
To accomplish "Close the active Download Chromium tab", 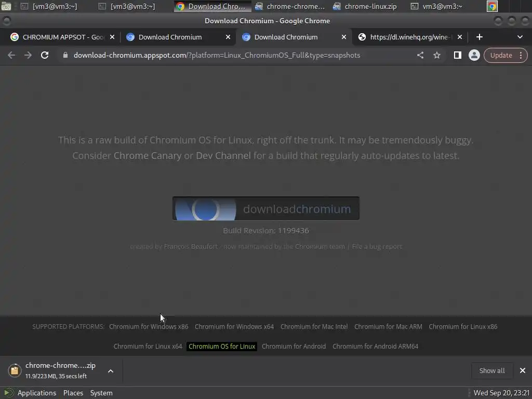I will tap(344, 37).
